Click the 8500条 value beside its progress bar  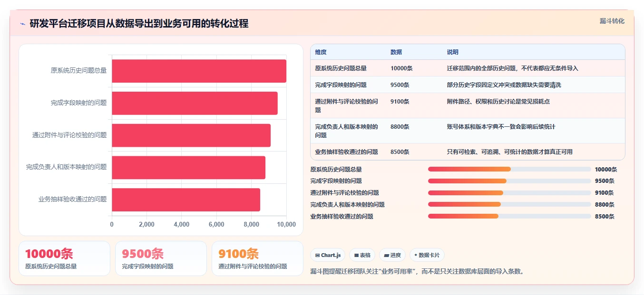pyautogui.click(x=605, y=217)
